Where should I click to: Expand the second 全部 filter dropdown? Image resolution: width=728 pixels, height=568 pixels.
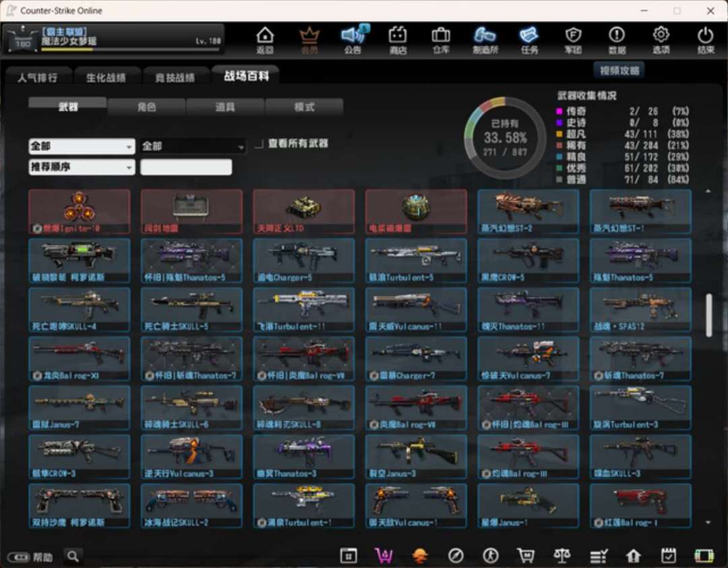pos(193,146)
